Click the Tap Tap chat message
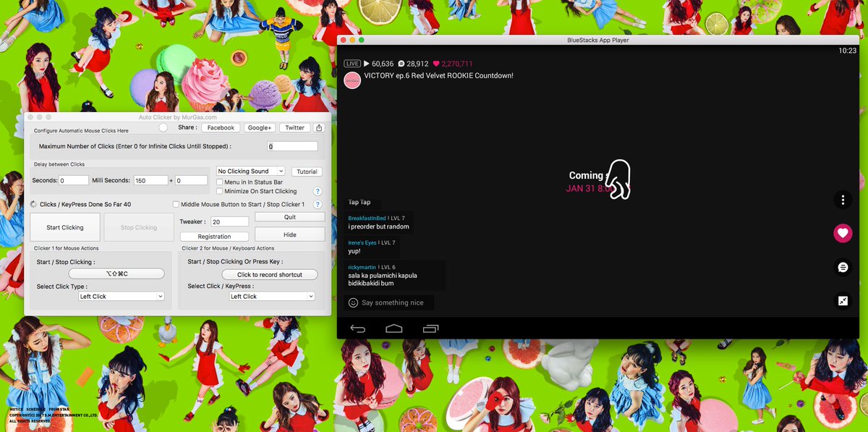The image size is (868, 432). point(359,202)
